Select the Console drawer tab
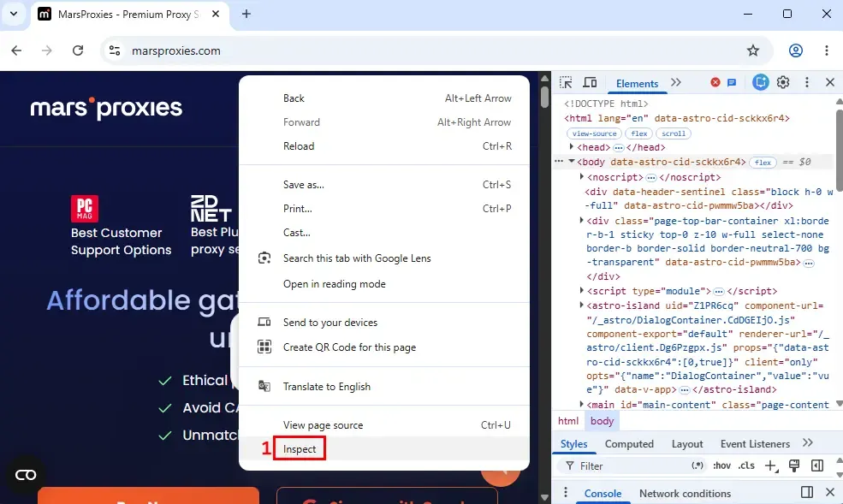This screenshot has width=843, height=504. [603, 493]
